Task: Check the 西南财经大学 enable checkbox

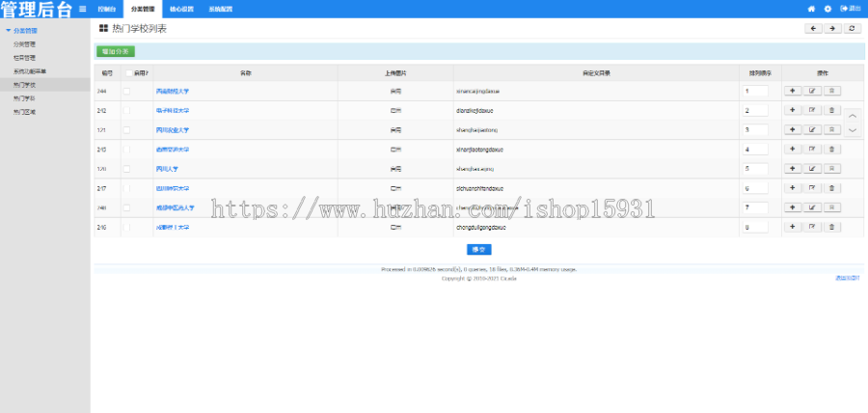Action: (126, 91)
